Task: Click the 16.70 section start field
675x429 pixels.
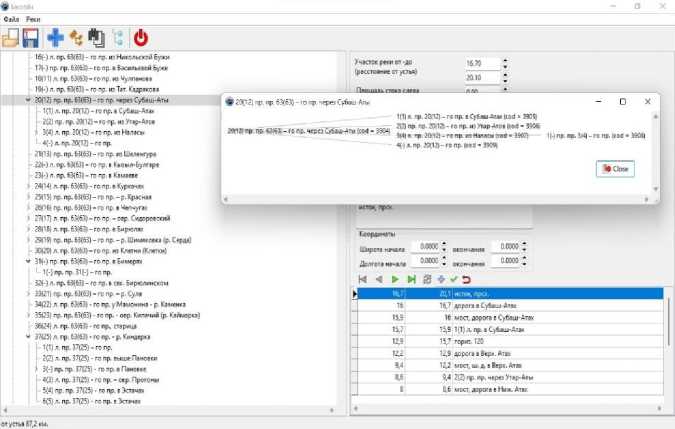Action: 483,63
